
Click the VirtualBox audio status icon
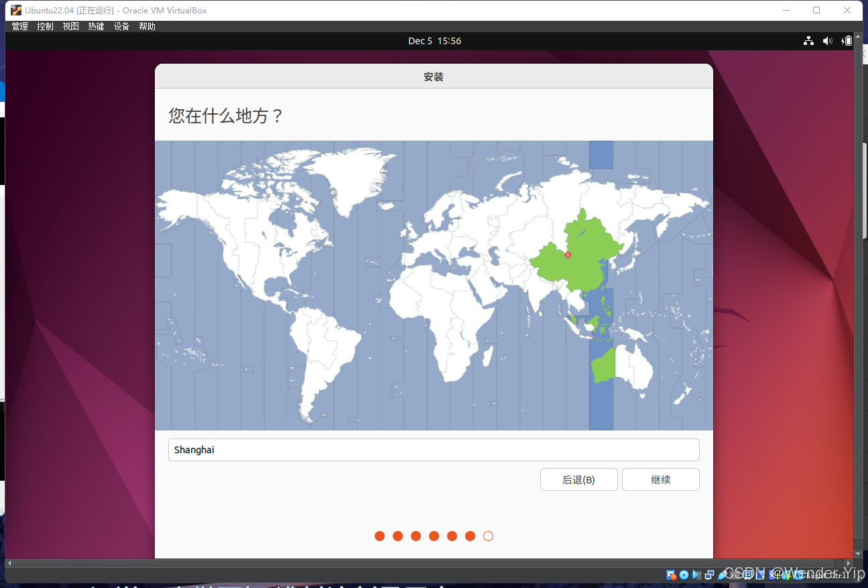point(696,575)
